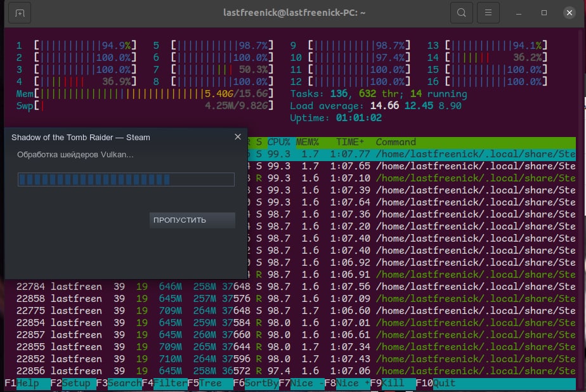Click CPU 14 meter showing 36.2%
Screen dimensions: 586x392
coord(487,58)
